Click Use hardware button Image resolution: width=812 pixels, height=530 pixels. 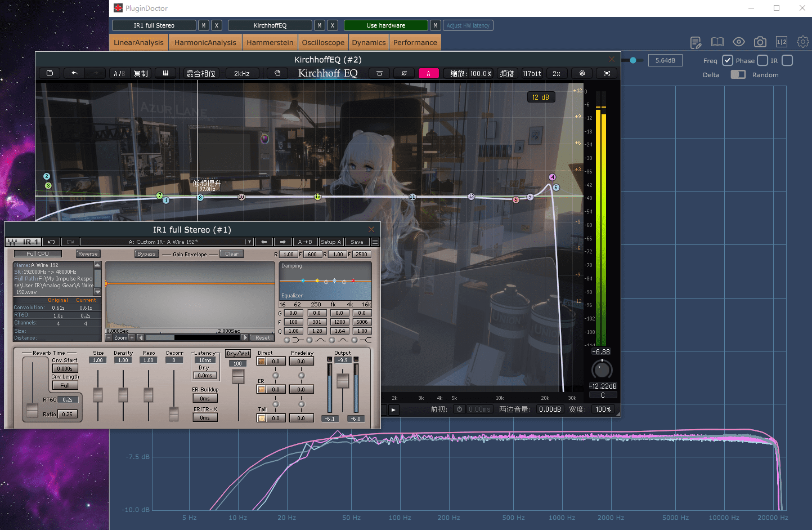click(x=386, y=25)
